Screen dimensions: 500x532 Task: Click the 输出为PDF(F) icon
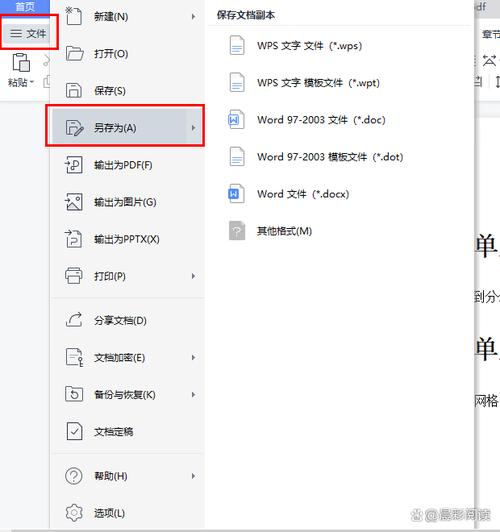click(74, 165)
